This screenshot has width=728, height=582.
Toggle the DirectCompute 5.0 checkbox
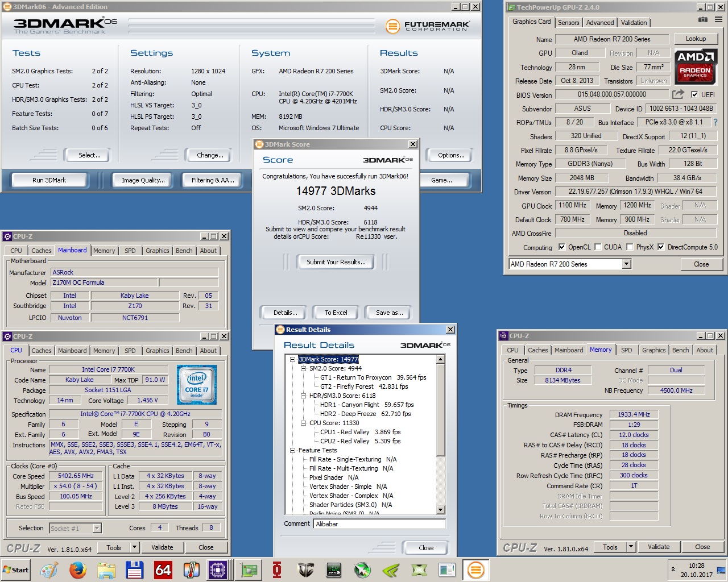pos(661,247)
